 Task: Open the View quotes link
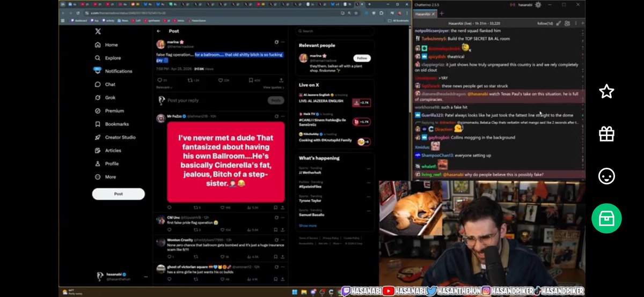click(274, 87)
